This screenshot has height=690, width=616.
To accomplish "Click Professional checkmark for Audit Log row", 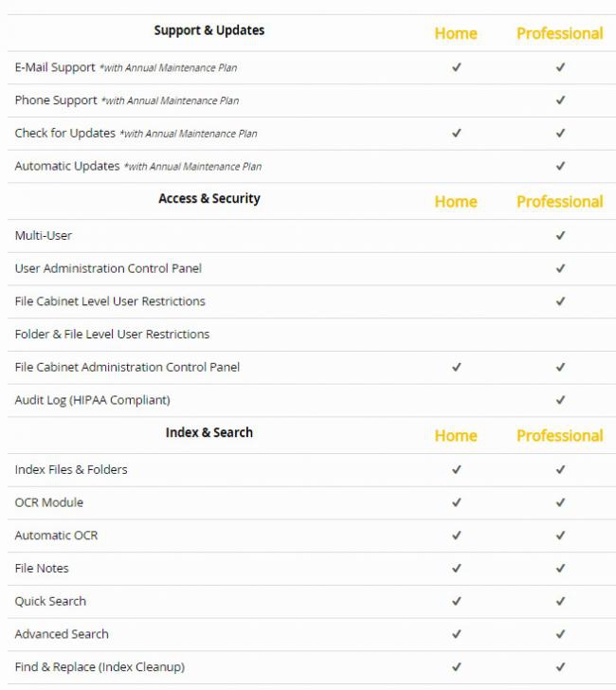I will (560, 400).
